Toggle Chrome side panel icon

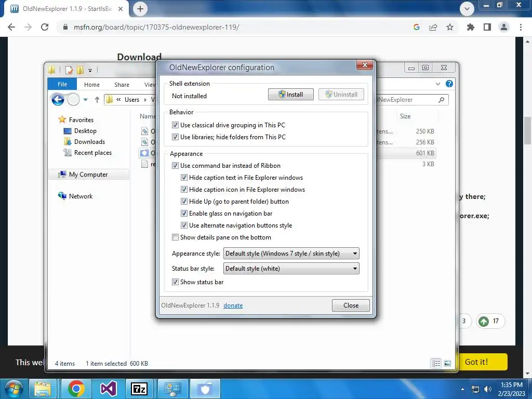(x=487, y=27)
